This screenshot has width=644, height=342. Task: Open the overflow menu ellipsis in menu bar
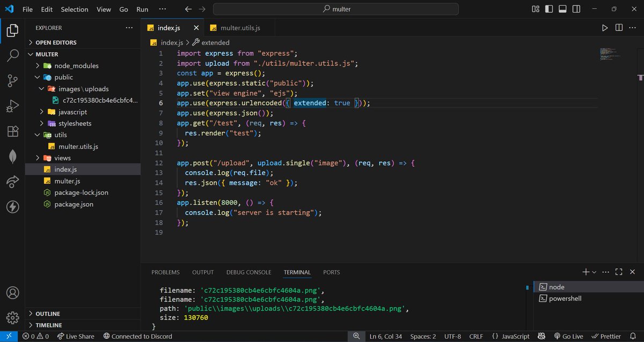163,9
